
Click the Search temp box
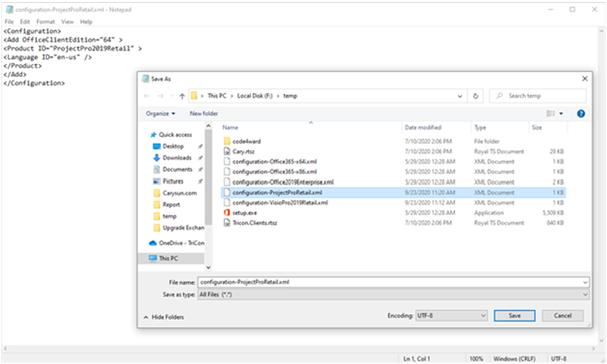[x=538, y=96]
